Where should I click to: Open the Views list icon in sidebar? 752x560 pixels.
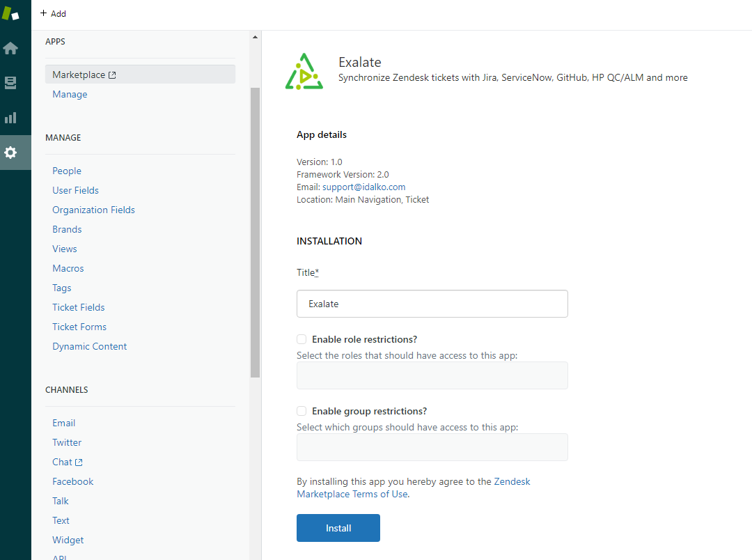(10, 82)
